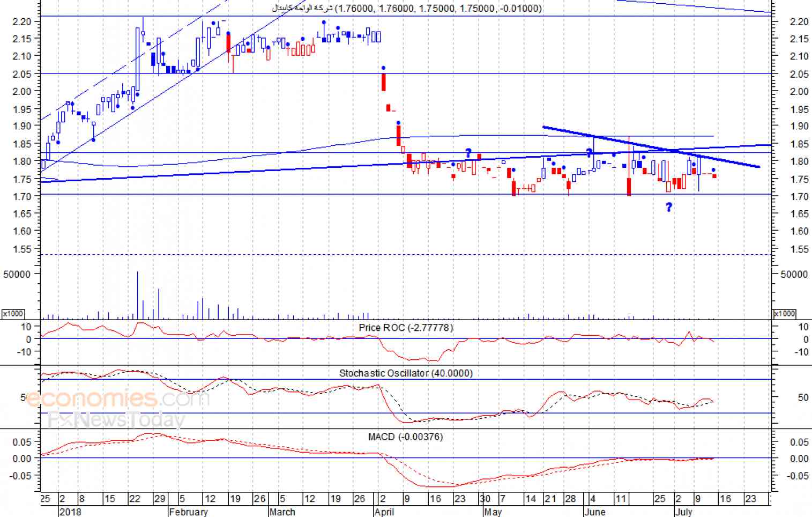Click the 2018 year label

click(x=70, y=512)
